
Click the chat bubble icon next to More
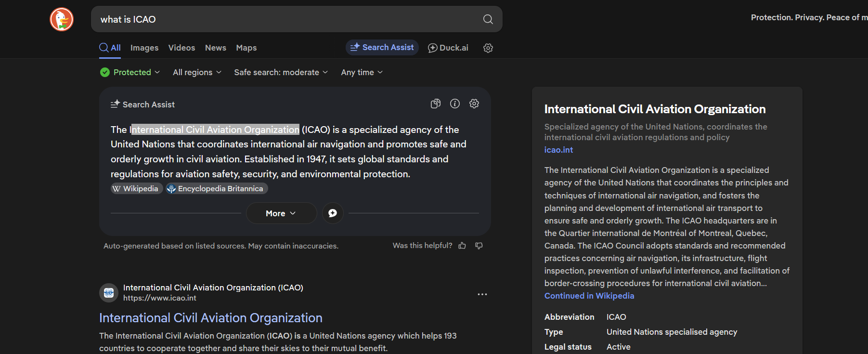(x=332, y=213)
